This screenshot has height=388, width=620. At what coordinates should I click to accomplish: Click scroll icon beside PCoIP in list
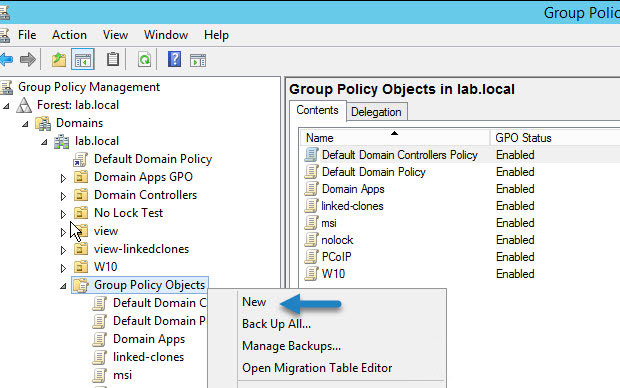(x=311, y=257)
